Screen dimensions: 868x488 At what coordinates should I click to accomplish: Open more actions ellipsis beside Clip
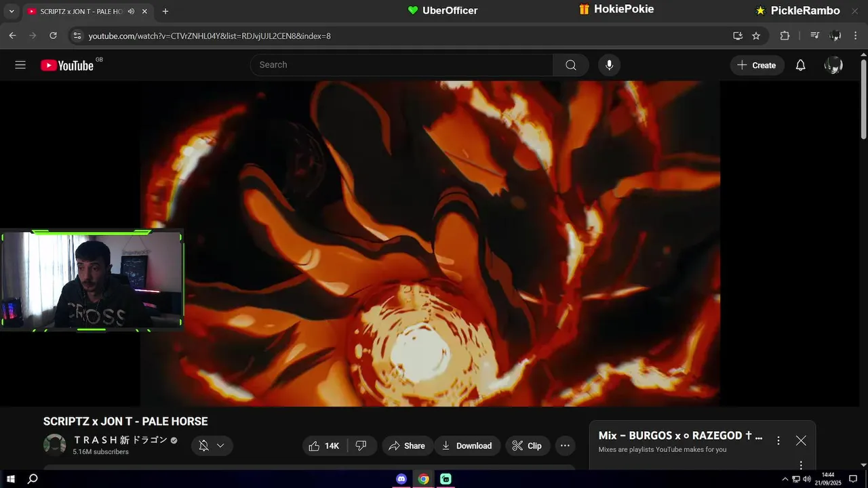[x=565, y=446]
